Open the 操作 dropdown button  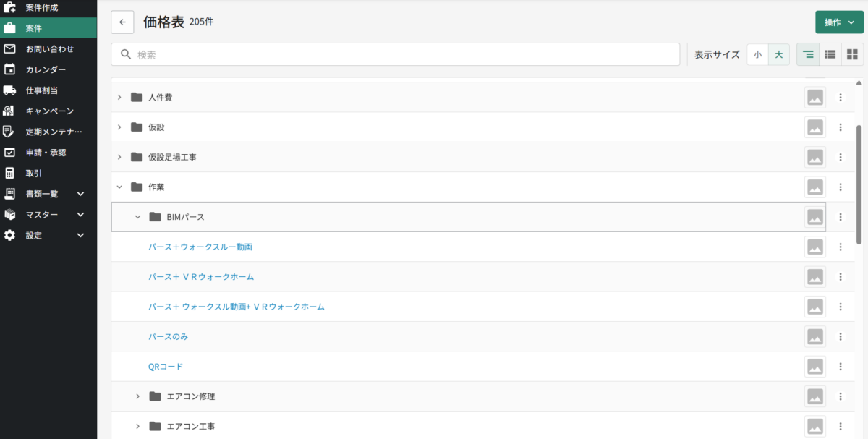click(x=839, y=22)
